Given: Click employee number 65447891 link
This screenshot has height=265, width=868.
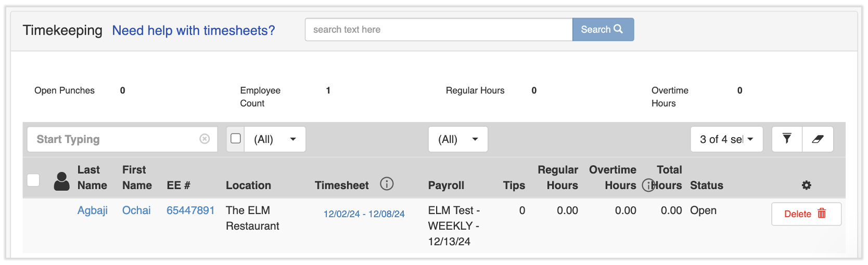Looking at the screenshot, I should 190,210.
